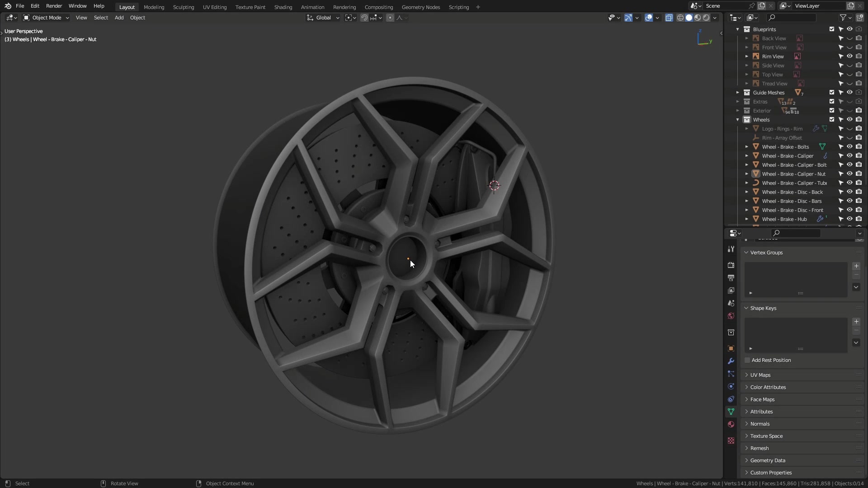868x488 pixels.
Task: Hide Rim View in viewport via eye icon
Action: 850,56
